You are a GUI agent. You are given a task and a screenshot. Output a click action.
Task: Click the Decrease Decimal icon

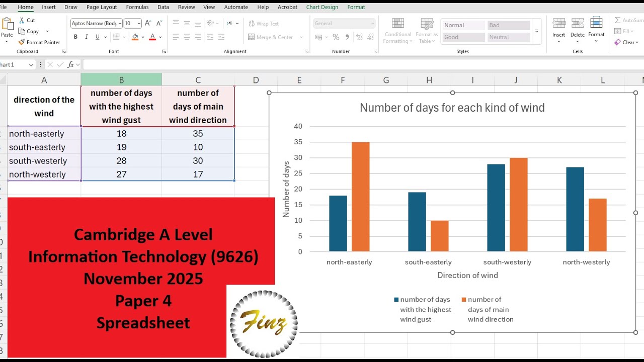[x=371, y=37]
